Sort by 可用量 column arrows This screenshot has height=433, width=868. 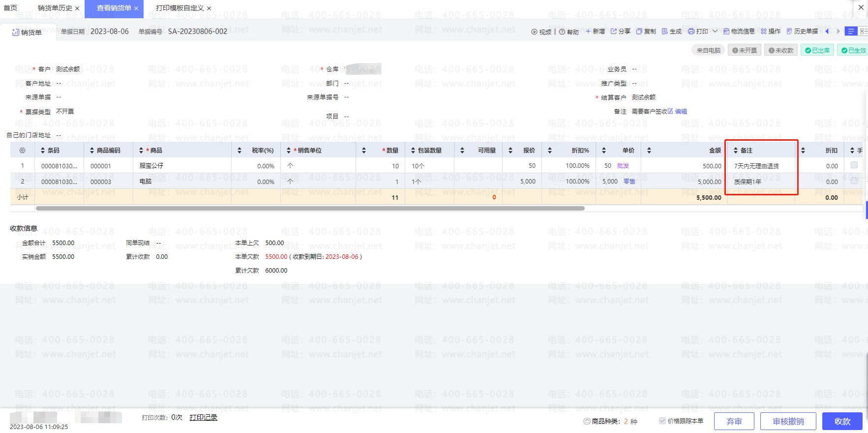(x=462, y=151)
